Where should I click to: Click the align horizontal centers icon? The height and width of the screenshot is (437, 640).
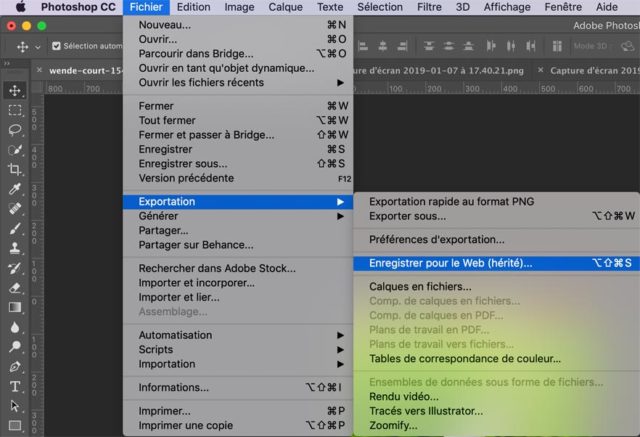(x=382, y=46)
